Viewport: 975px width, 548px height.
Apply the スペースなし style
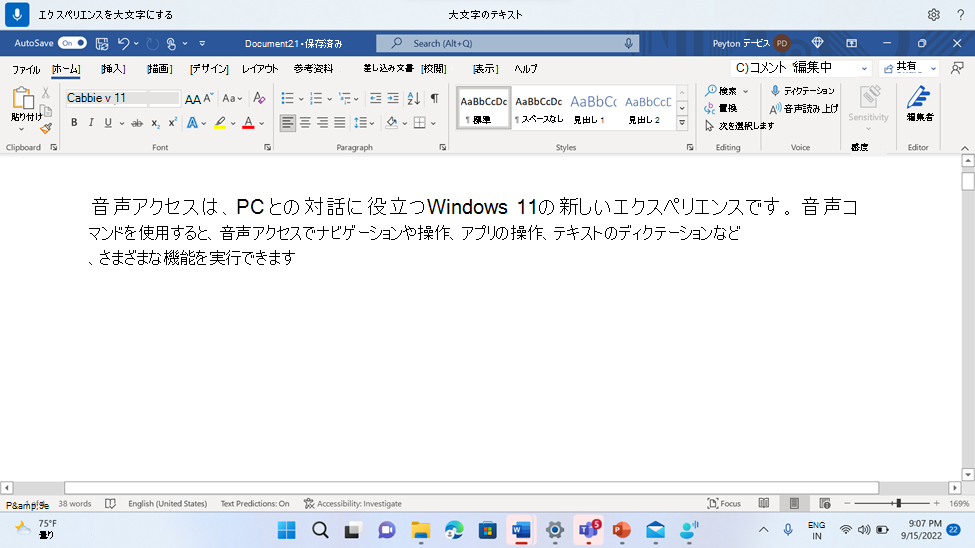pyautogui.click(x=538, y=108)
